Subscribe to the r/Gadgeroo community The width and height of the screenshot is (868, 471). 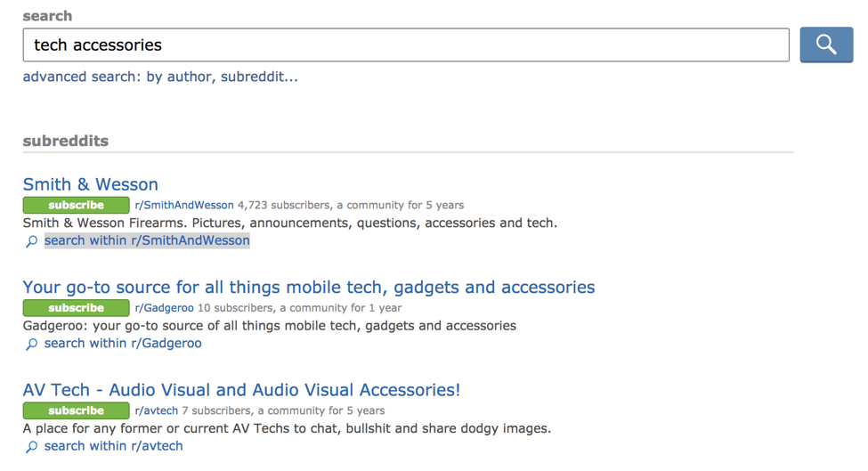coord(76,308)
